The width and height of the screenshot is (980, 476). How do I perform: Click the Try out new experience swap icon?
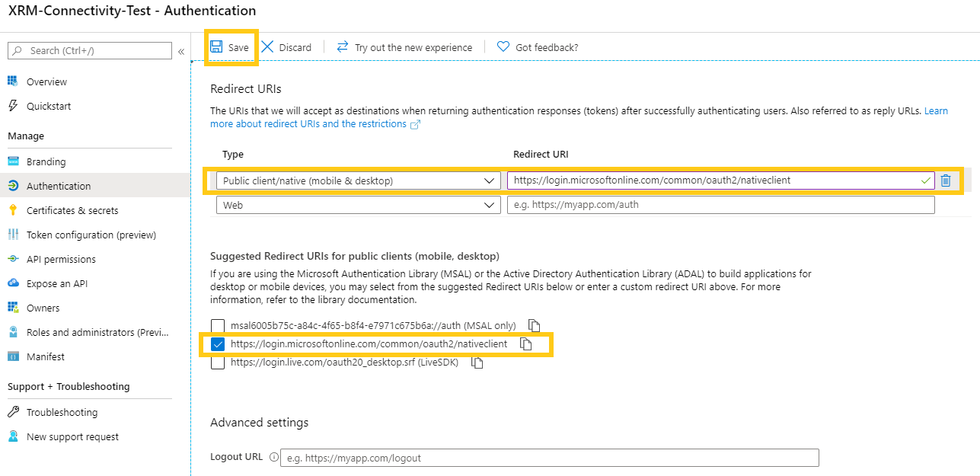click(x=343, y=47)
